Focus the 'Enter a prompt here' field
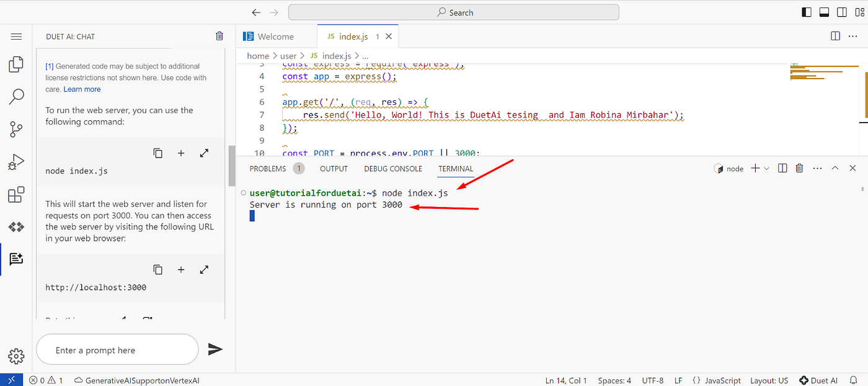Viewport: 868px width, 386px height. point(117,350)
